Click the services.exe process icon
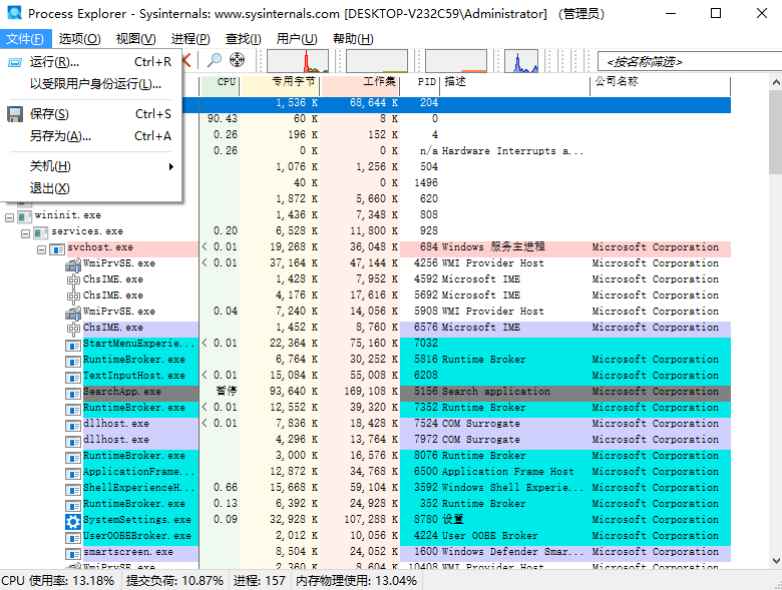The image size is (782, 590). [40, 233]
